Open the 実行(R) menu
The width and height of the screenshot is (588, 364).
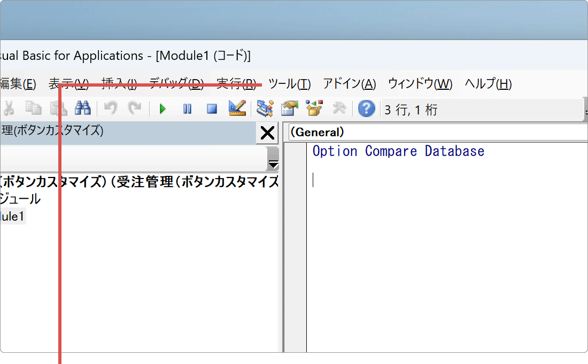[236, 83]
